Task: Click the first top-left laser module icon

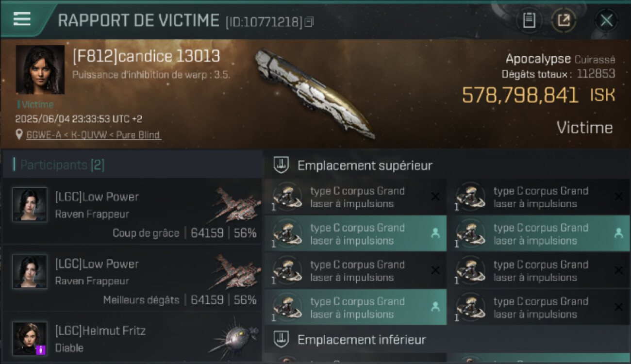Action: (x=287, y=197)
